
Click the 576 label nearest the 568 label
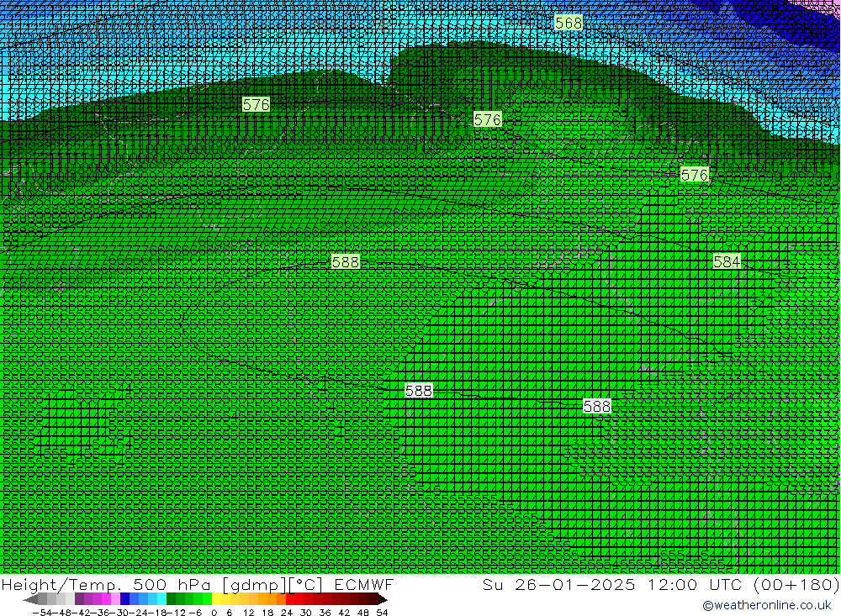tap(488, 119)
